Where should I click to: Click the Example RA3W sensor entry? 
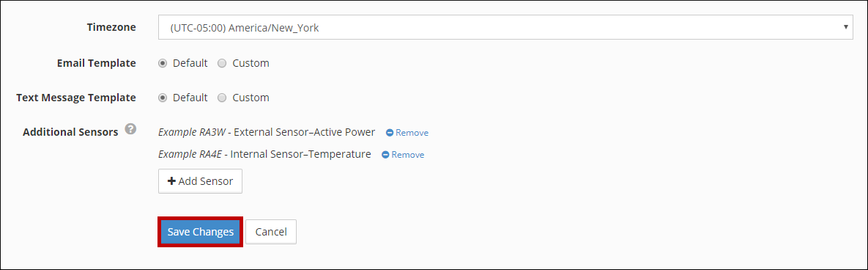pos(267,133)
